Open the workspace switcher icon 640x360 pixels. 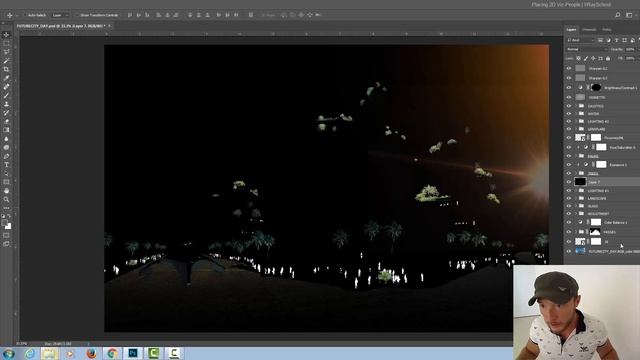tap(629, 15)
